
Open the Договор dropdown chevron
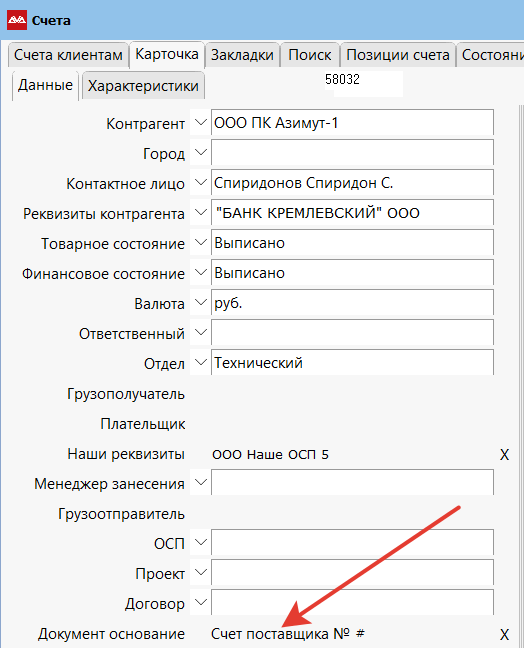pos(200,602)
